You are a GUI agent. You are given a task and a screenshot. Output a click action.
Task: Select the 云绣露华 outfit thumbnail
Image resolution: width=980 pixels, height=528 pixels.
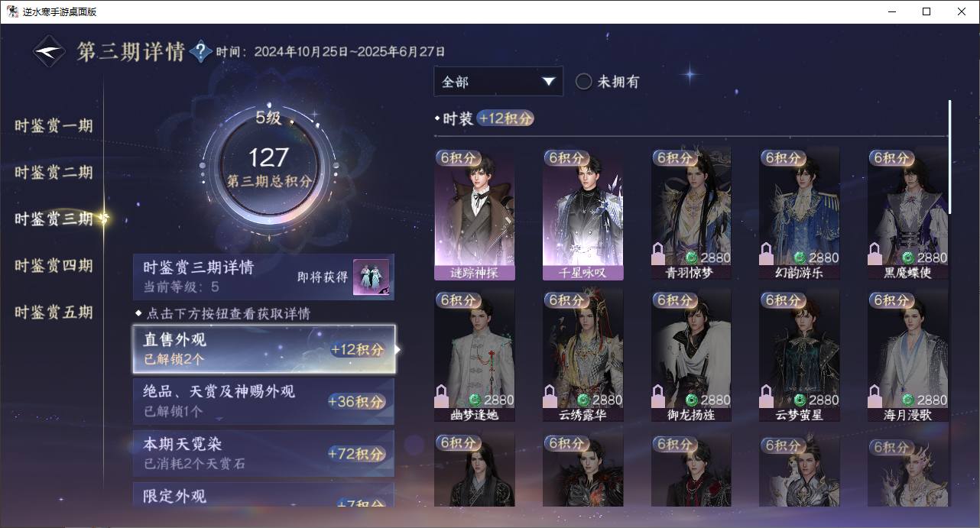[582, 355]
